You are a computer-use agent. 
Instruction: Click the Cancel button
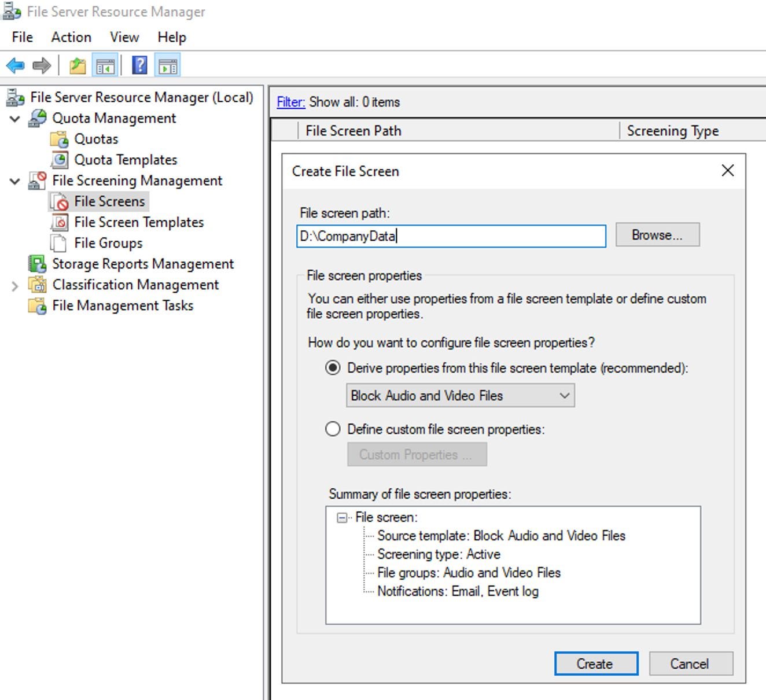[691, 664]
